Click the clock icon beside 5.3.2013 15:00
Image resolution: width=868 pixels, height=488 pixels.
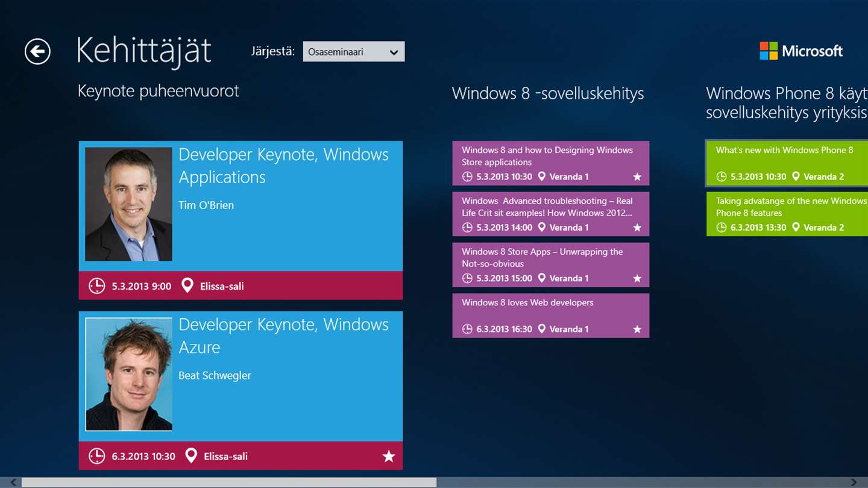click(x=467, y=278)
